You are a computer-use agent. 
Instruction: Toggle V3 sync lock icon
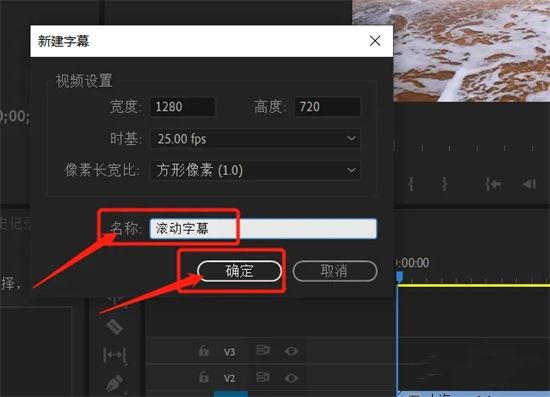coord(263,350)
